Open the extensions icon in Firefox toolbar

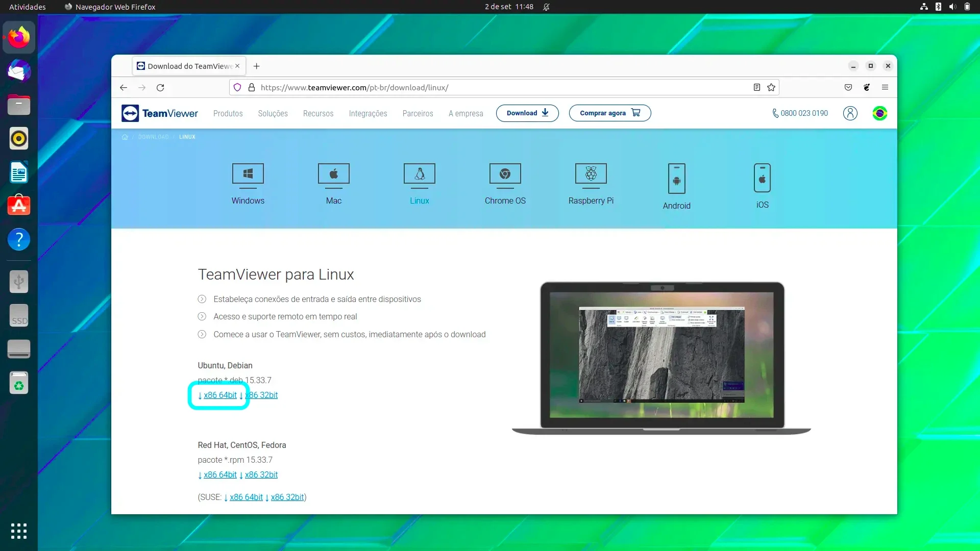[x=867, y=88]
